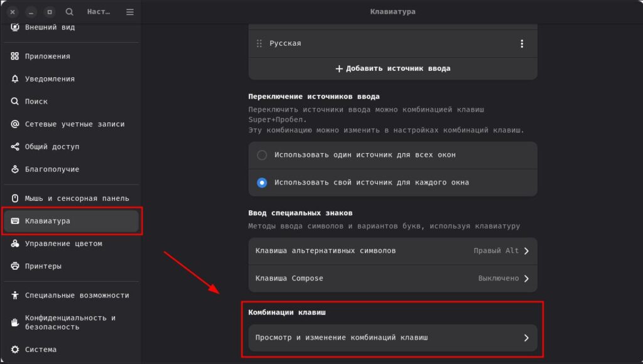Open Конфиденциальность и безопасность section
The image size is (643, 364).
72,322
